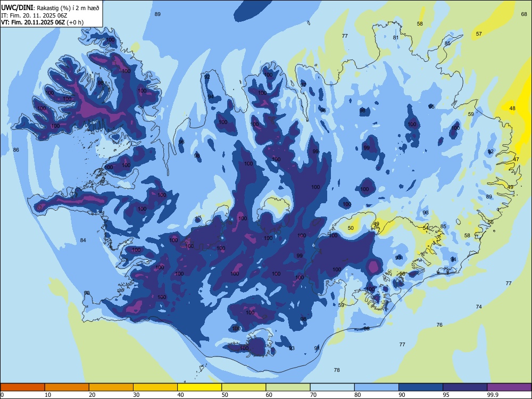Click the legend label 95
Image resolution: width=532 pixels, height=399 pixels.
coord(446,395)
